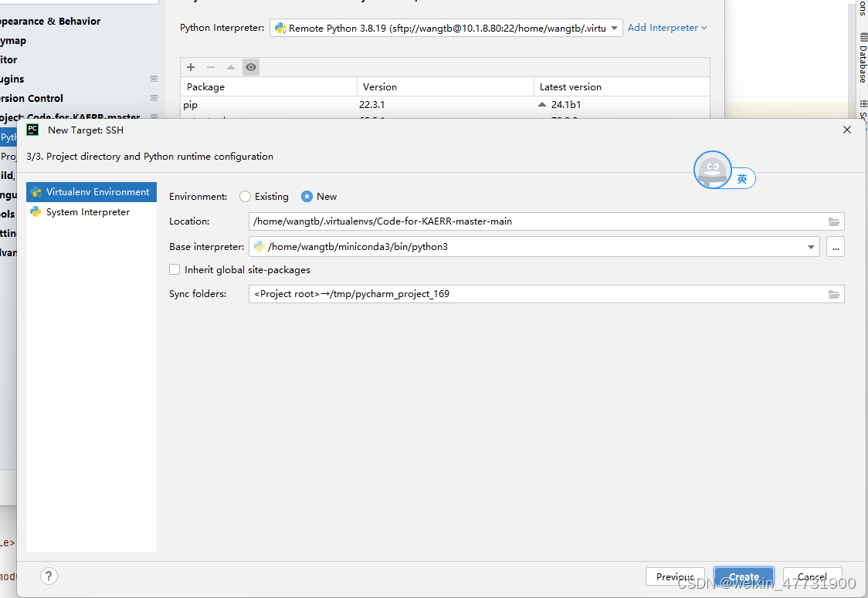
Task: Open the Python Interpreter dropdown
Action: click(614, 27)
